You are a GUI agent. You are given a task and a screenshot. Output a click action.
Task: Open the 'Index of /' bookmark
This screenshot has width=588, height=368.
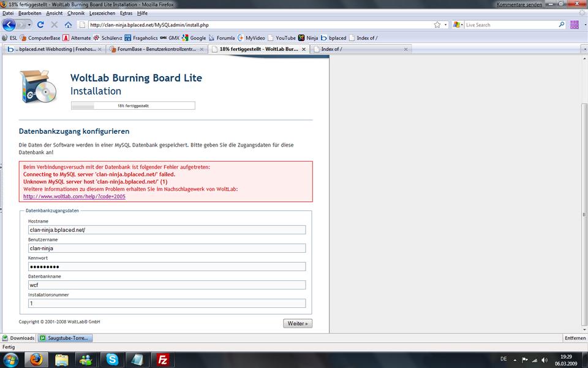coord(363,38)
